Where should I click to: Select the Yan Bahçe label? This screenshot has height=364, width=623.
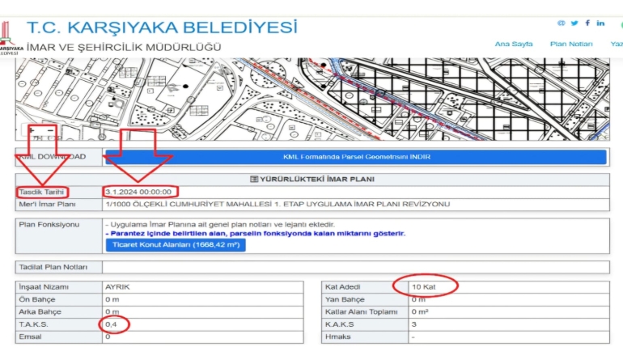(x=345, y=299)
